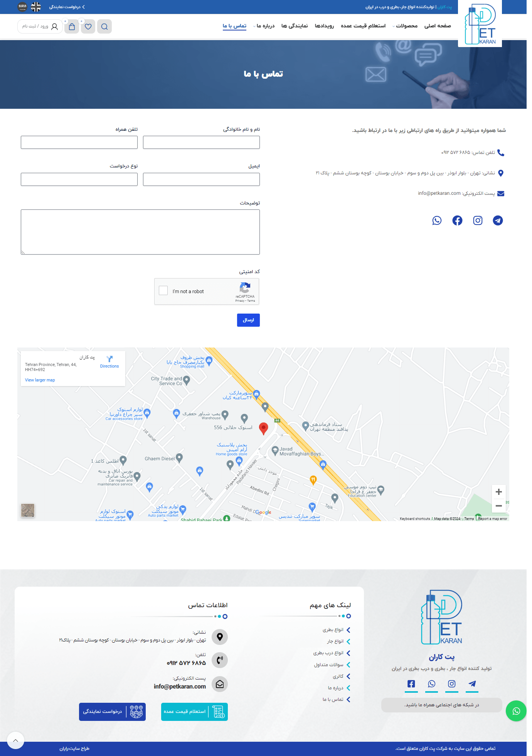Open footer link انواع جار
This screenshot has height=756, width=532.
[335, 641]
